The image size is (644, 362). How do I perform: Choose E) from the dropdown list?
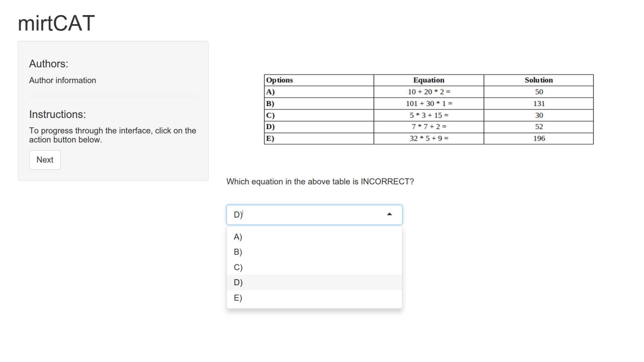tap(238, 298)
